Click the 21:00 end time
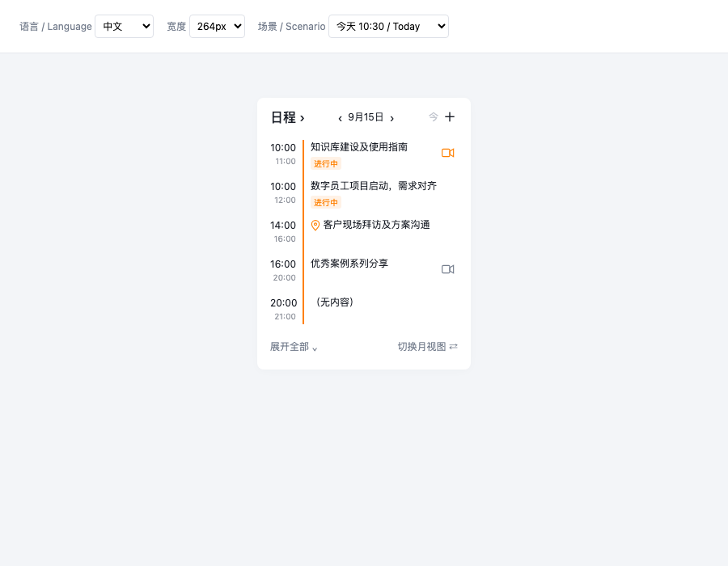 (285, 317)
